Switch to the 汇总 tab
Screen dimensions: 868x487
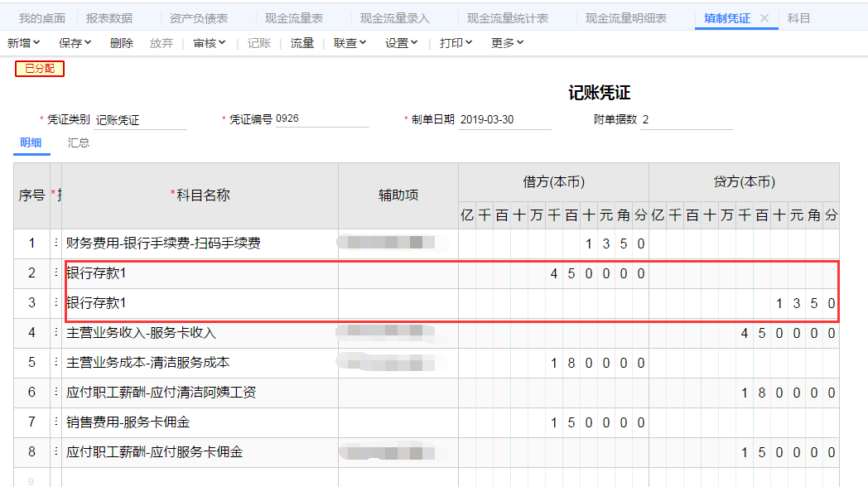click(78, 142)
